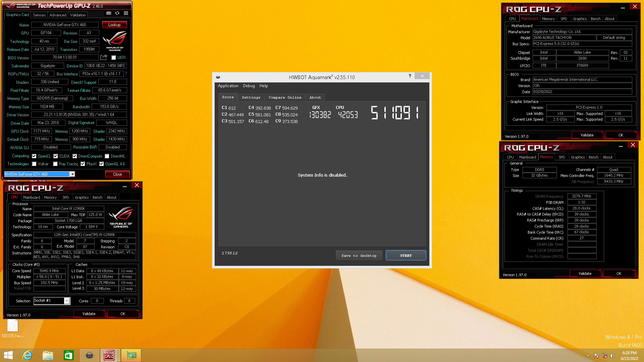Click START button in Aquamark
Screen dimensions: 644x362
click(x=406, y=255)
